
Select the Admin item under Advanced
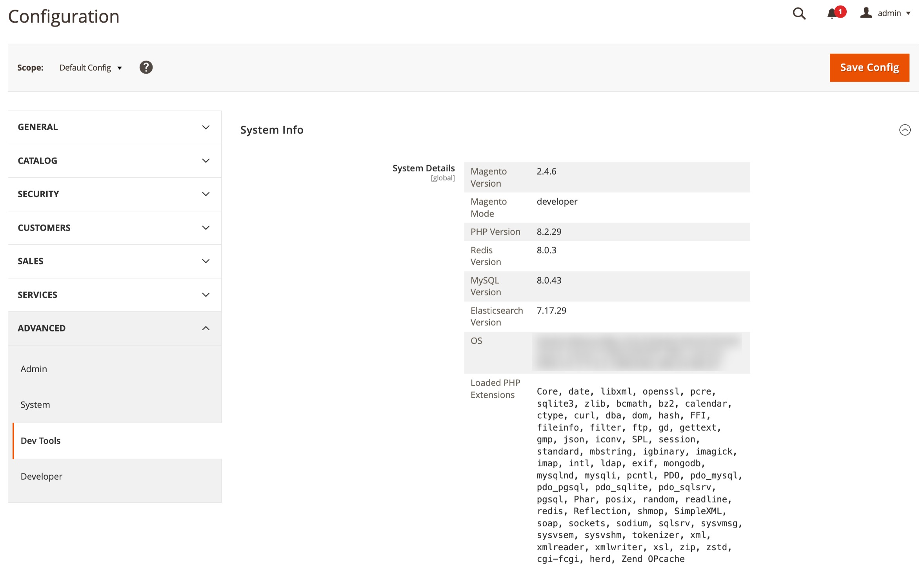34,369
